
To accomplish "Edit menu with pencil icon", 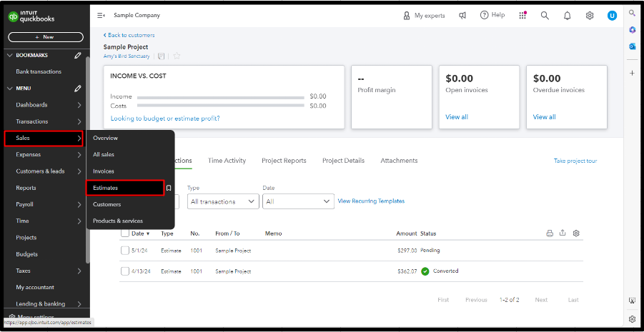I will tap(78, 89).
